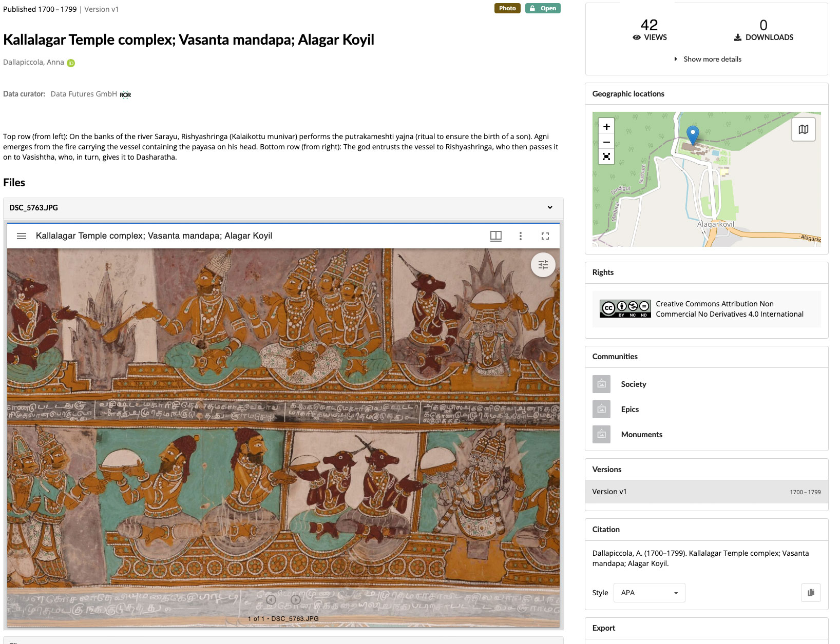Screen dimensions: 840x644
Task: Open the viewer's more options menu
Action: 521,236
